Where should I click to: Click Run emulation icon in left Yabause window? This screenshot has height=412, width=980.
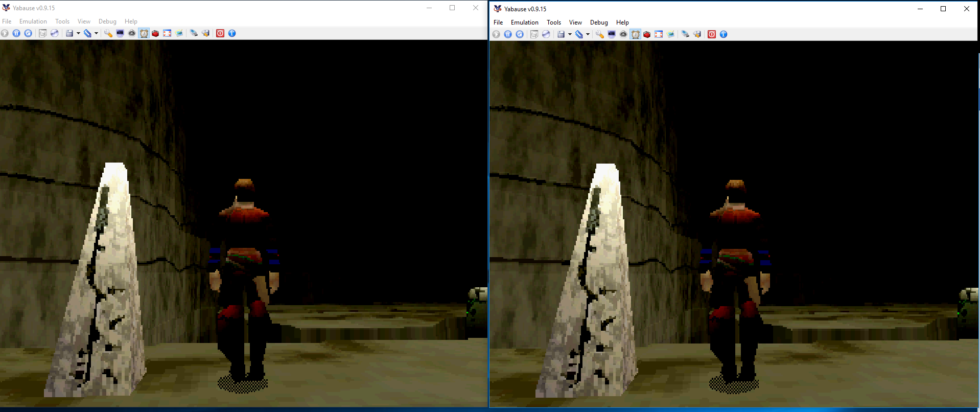click(5, 33)
